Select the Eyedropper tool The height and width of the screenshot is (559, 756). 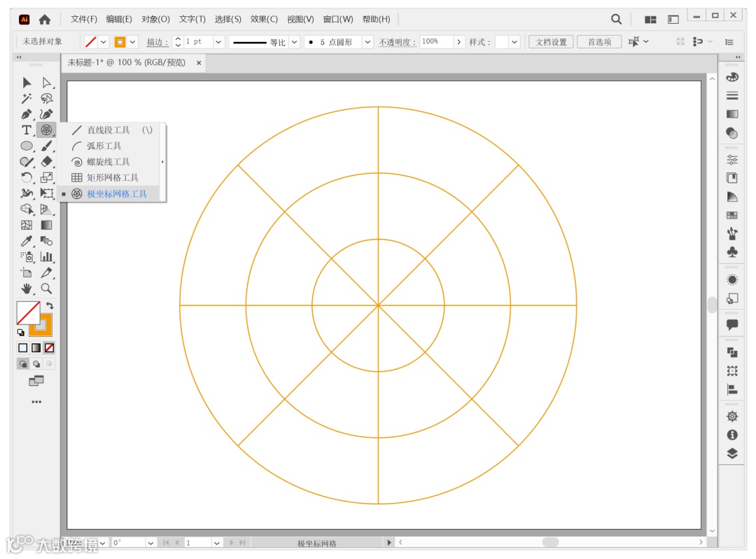(x=27, y=241)
